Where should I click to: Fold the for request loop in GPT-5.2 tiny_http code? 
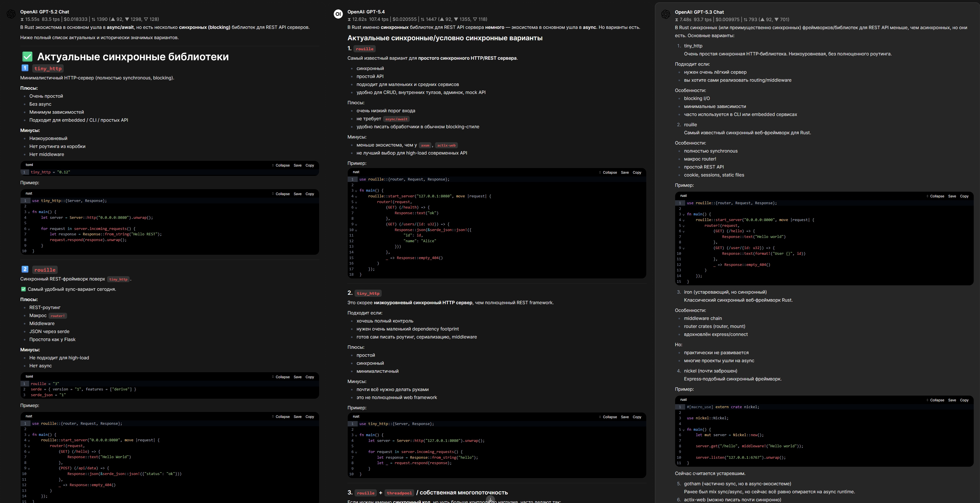pos(29,229)
